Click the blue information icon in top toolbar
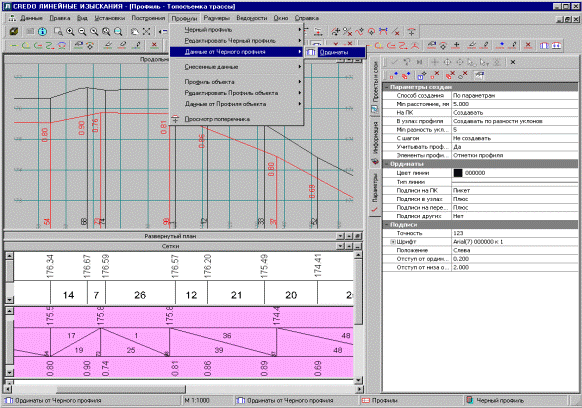The height and width of the screenshot is (408, 582). (42, 32)
